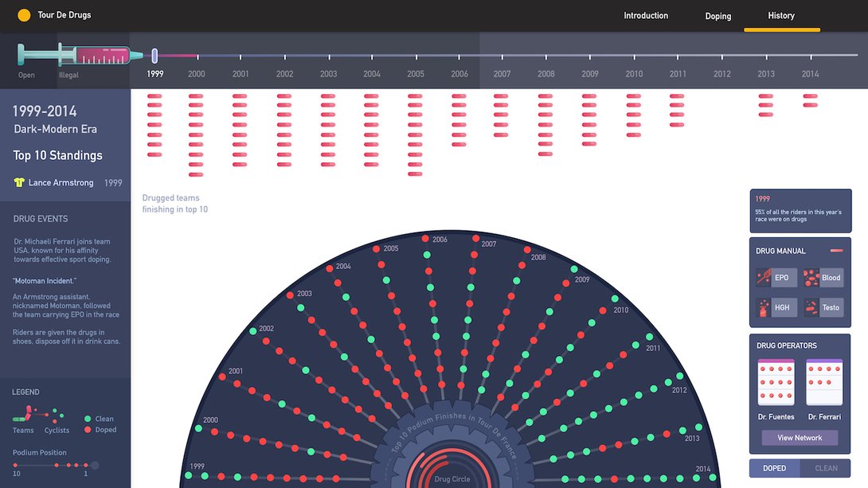This screenshot has width=868, height=488.
Task: Select the Illegal era label
Action: click(x=68, y=75)
